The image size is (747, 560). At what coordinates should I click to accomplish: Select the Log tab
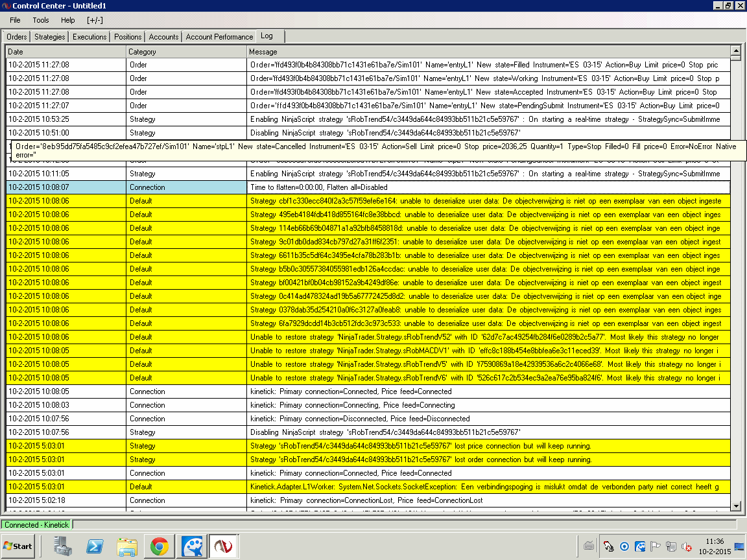[270, 36]
